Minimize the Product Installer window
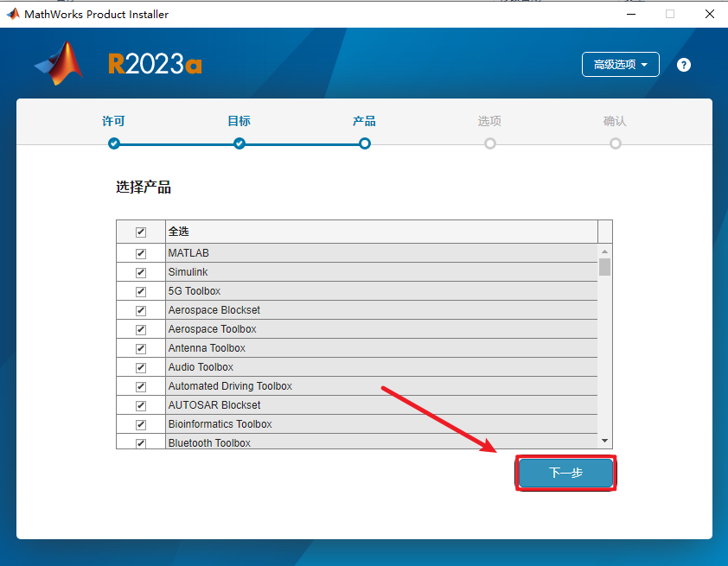The height and width of the screenshot is (566, 728). tap(631, 14)
